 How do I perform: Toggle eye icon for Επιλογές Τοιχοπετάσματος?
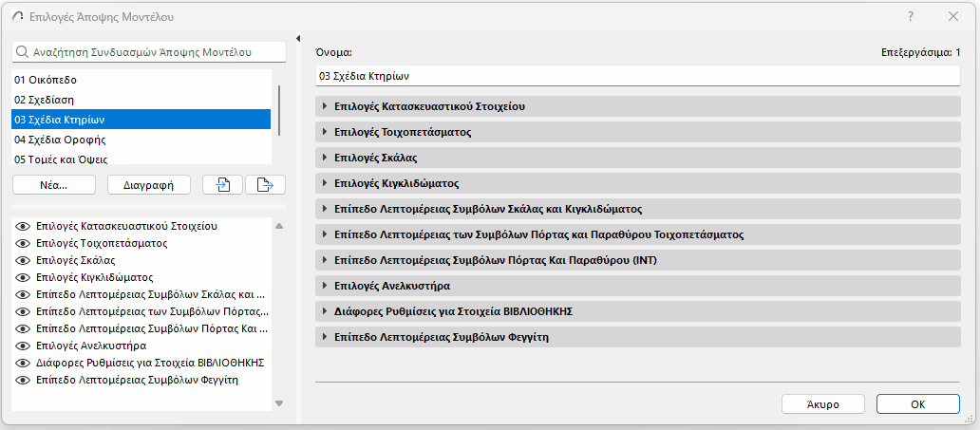click(x=24, y=243)
